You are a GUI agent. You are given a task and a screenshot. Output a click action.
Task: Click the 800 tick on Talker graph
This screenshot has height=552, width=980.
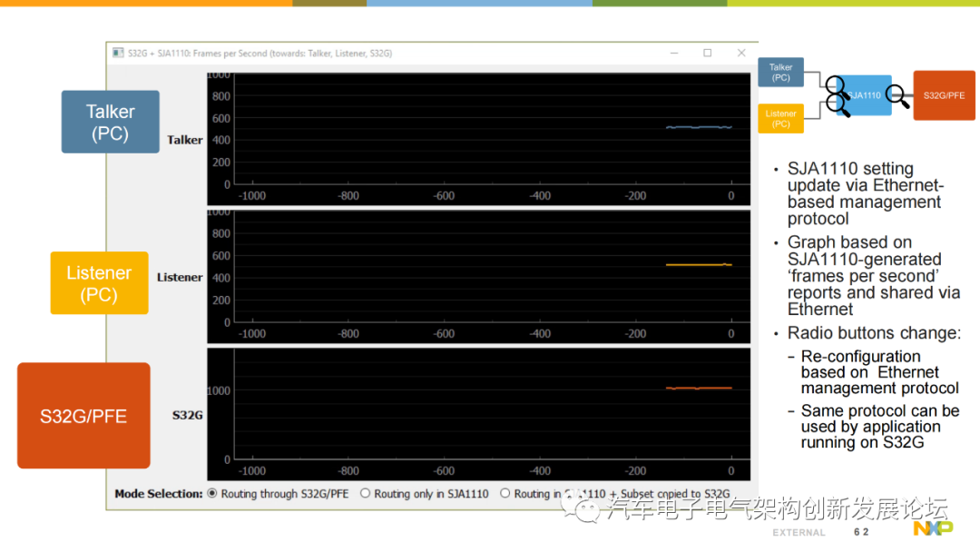tap(221, 96)
